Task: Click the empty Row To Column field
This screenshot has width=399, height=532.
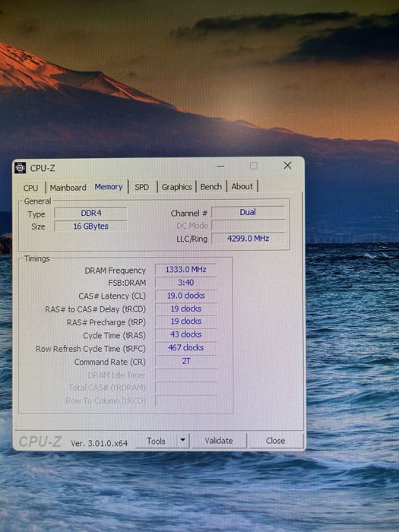Action: (185, 401)
